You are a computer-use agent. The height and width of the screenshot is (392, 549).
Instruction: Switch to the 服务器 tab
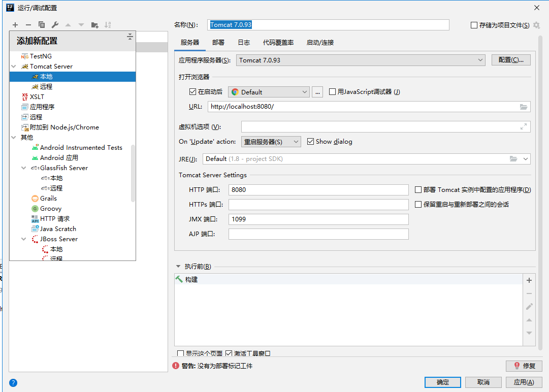[190, 43]
